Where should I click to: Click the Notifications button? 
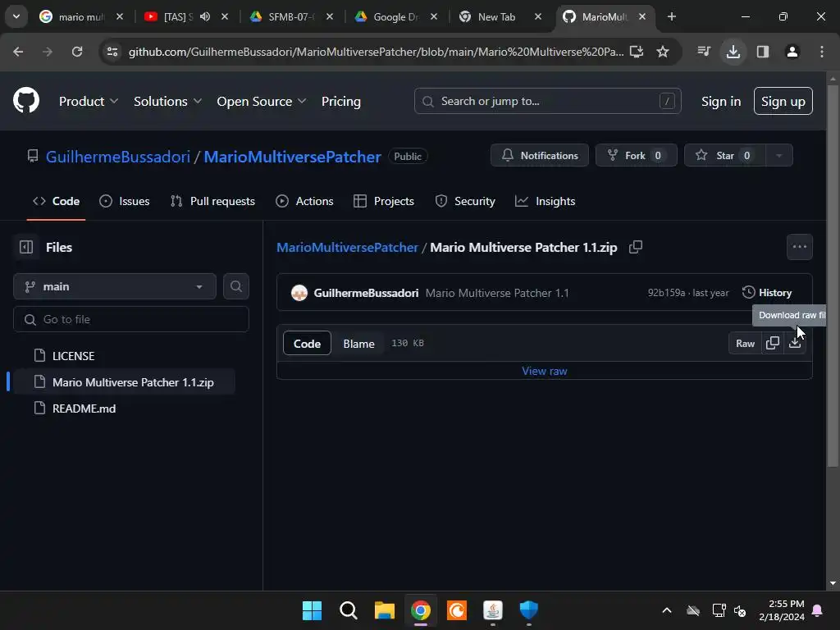(540, 155)
